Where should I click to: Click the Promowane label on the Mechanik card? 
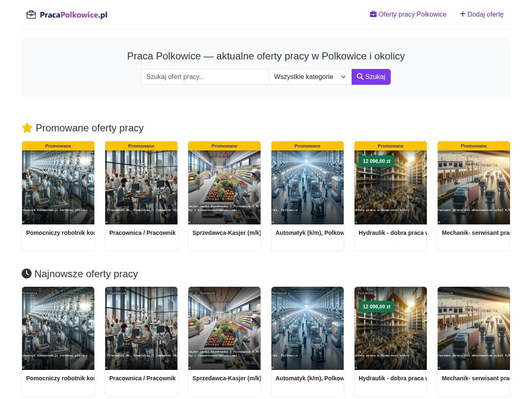click(x=474, y=146)
